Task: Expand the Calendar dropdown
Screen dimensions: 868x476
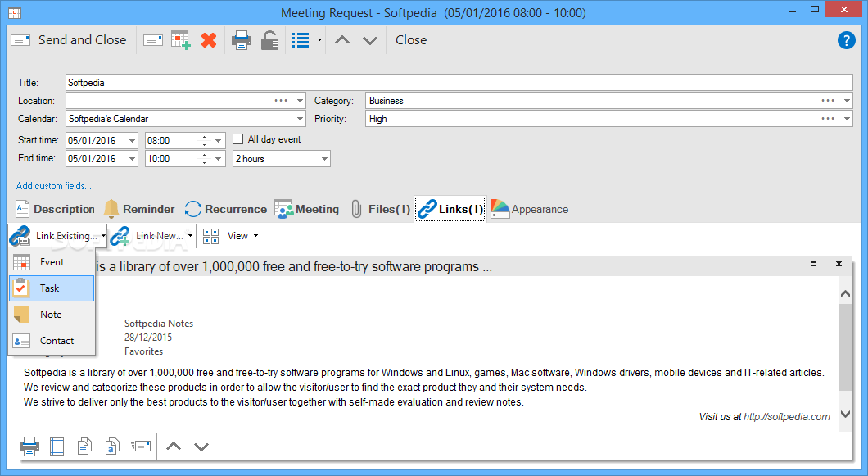Action: point(300,119)
